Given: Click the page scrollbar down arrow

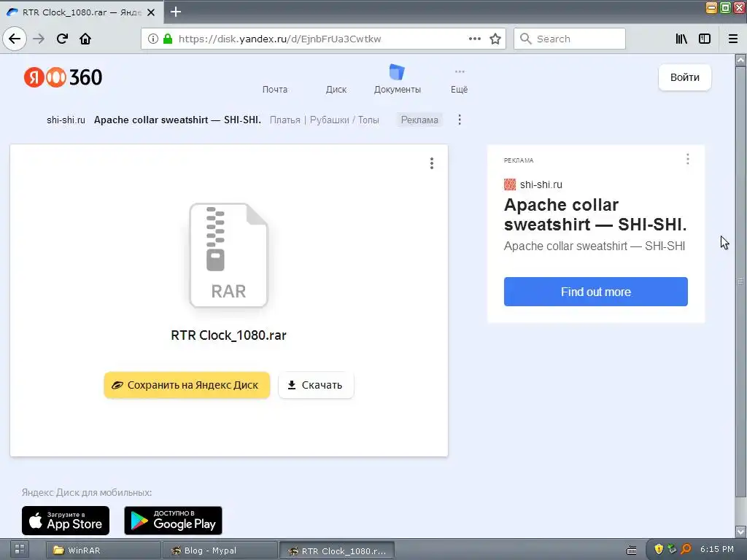Looking at the screenshot, I should pyautogui.click(x=740, y=532).
